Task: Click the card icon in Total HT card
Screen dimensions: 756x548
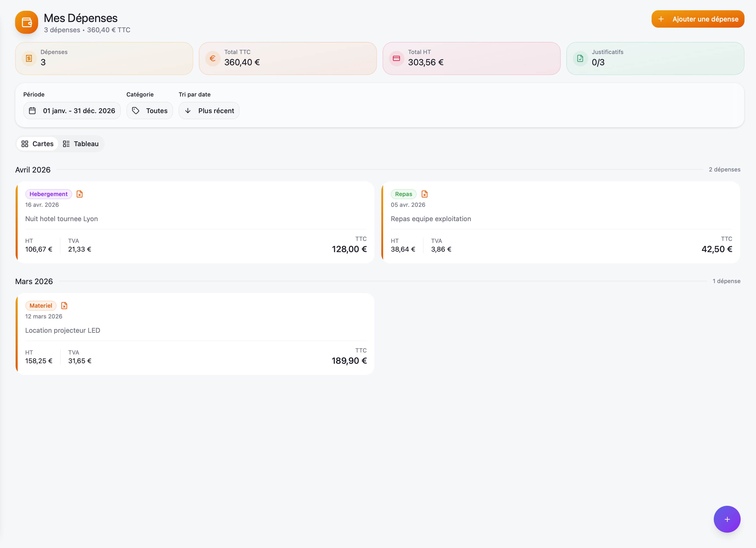Action: pyautogui.click(x=396, y=59)
